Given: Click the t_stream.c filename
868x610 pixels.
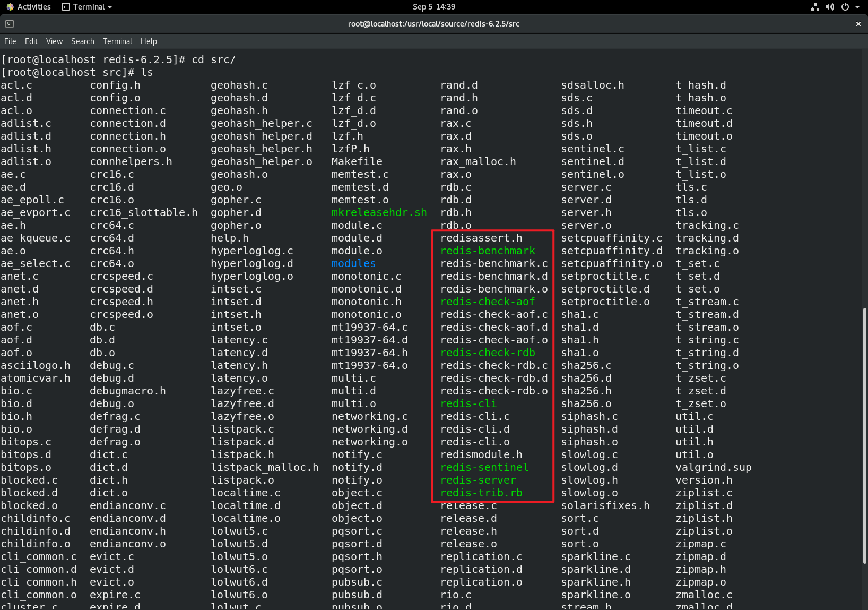Looking at the screenshot, I should point(707,302).
